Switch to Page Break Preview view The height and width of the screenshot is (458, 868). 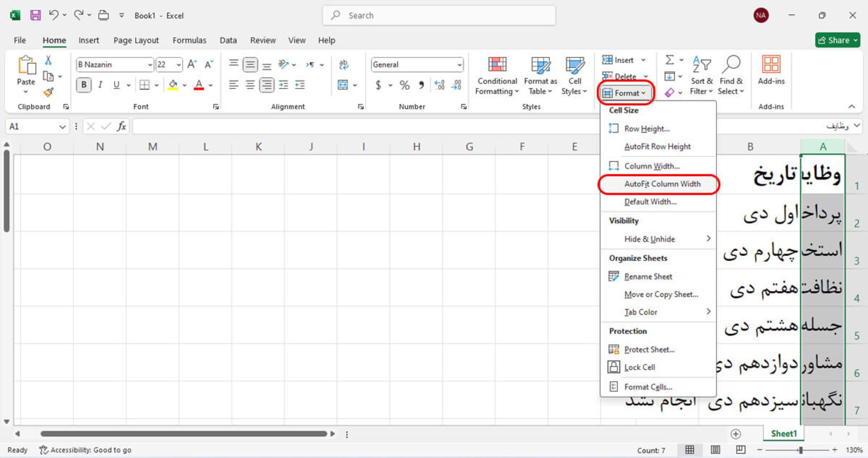[x=741, y=450]
